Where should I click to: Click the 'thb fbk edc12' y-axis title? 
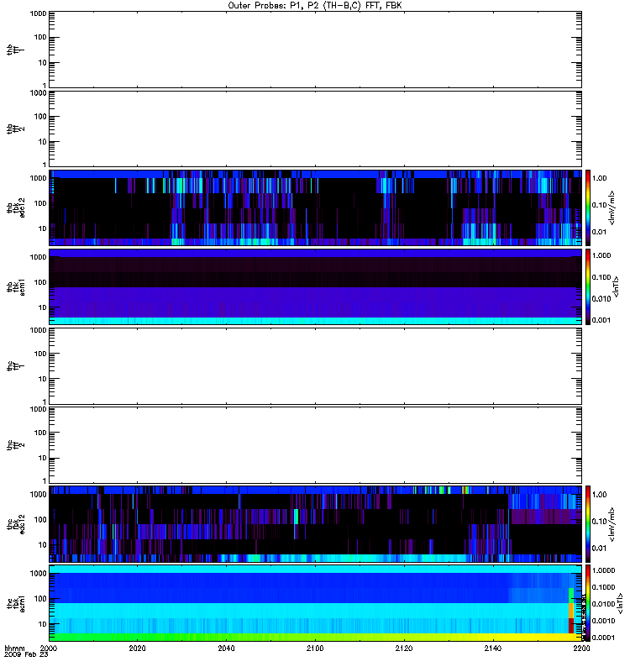(16, 207)
